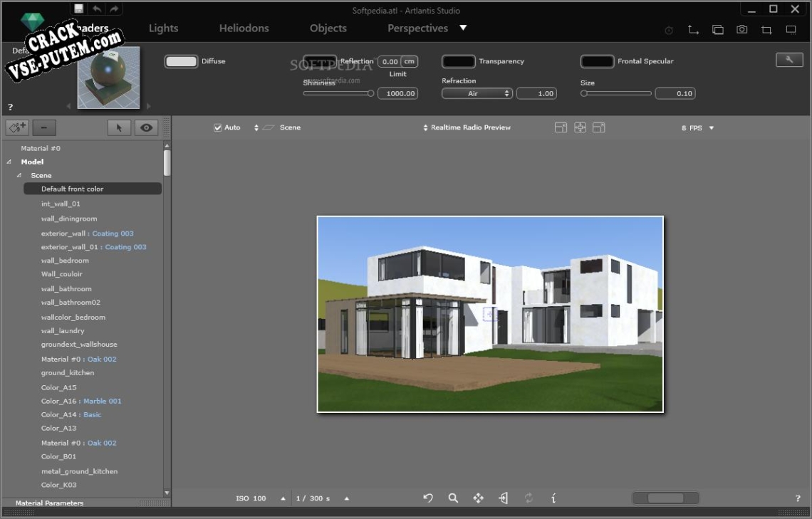
Task: Choose the centered preview layout icon
Action: 580,127
